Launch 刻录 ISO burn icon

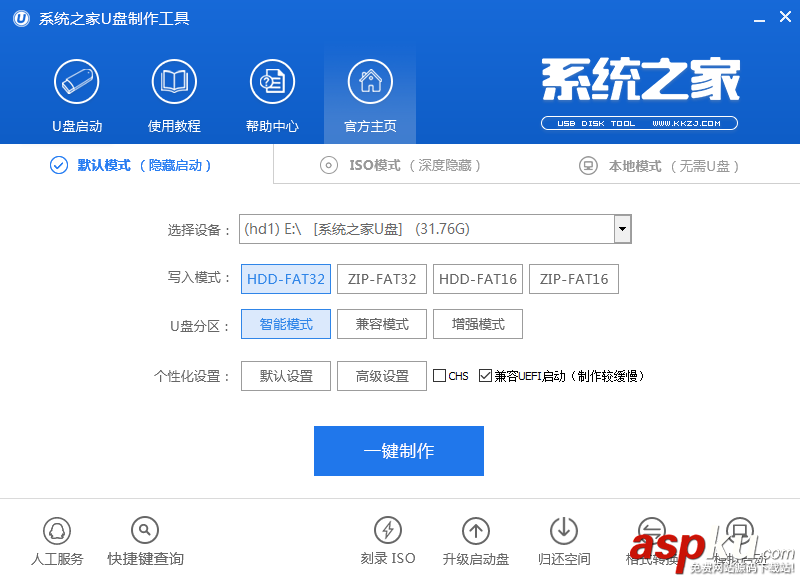pos(388,531)
